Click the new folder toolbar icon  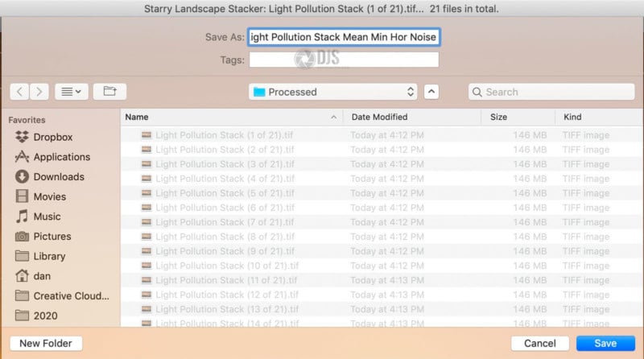pos(109,92)
